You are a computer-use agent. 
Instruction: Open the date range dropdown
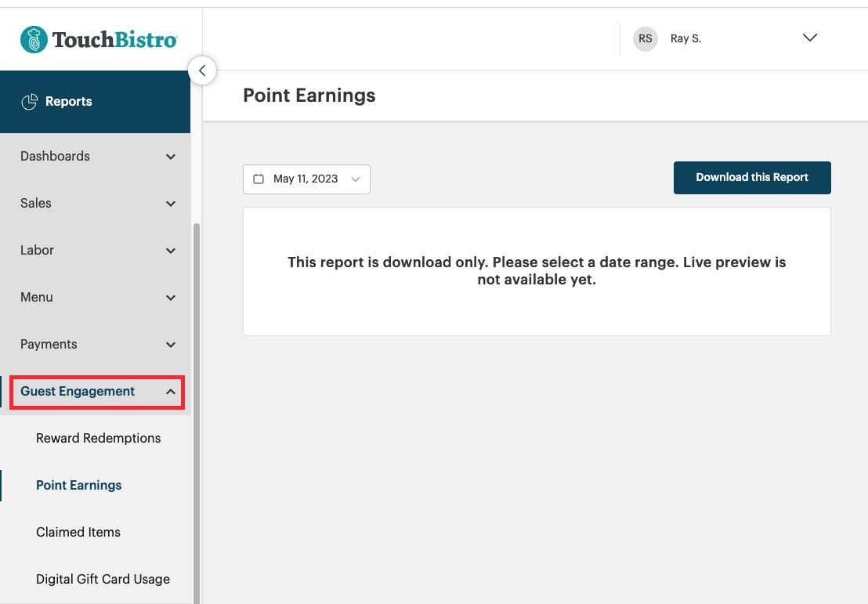point(356,179)
